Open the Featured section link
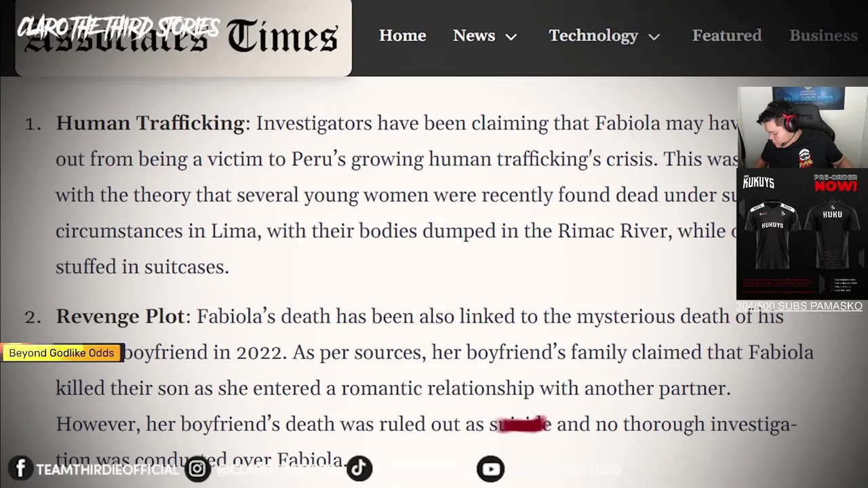Screen dimensions: 868x488 click(x=726, y=36)
